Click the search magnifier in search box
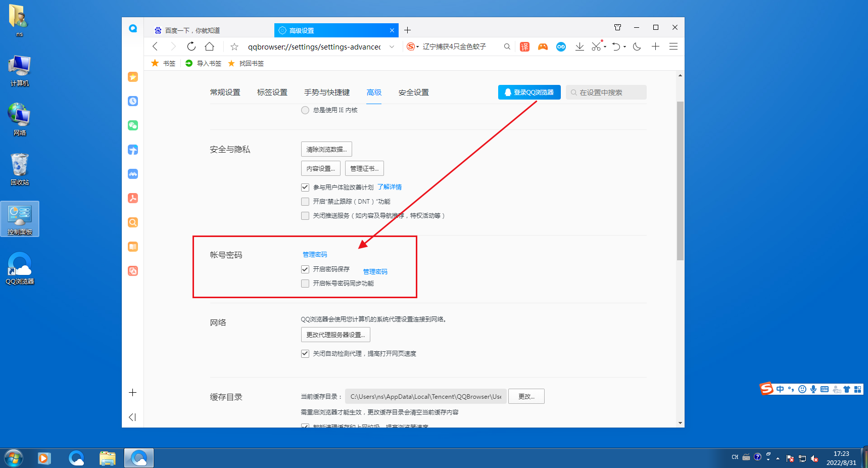Screen dimensions: 868x468 click(x=507, y=46)
